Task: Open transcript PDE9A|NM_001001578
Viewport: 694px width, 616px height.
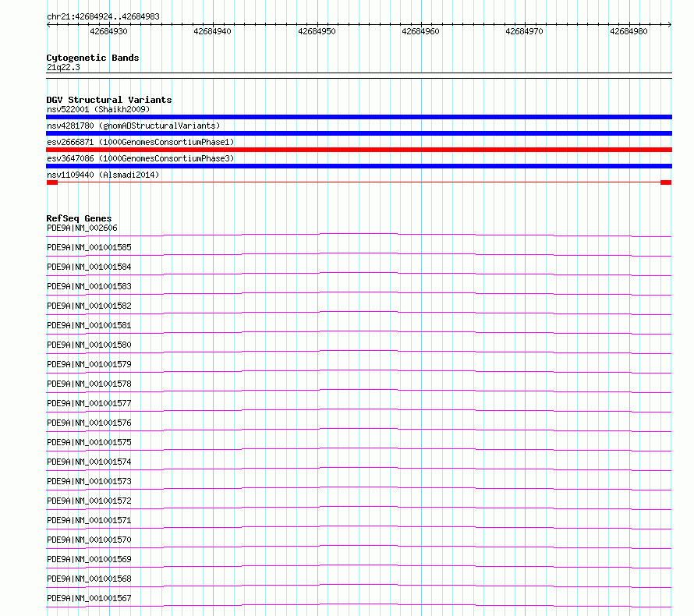Action: point(89,384)
